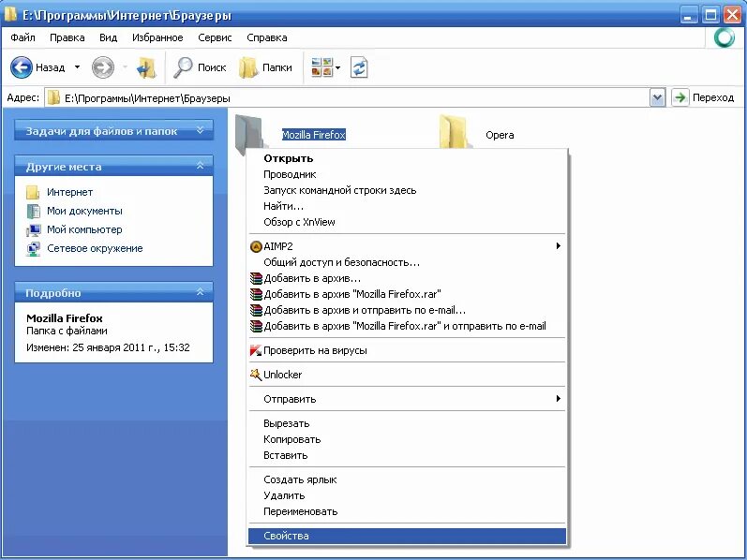Click the Forward arrow icon
Screen dimensions: 747x560
coord(103,67)
